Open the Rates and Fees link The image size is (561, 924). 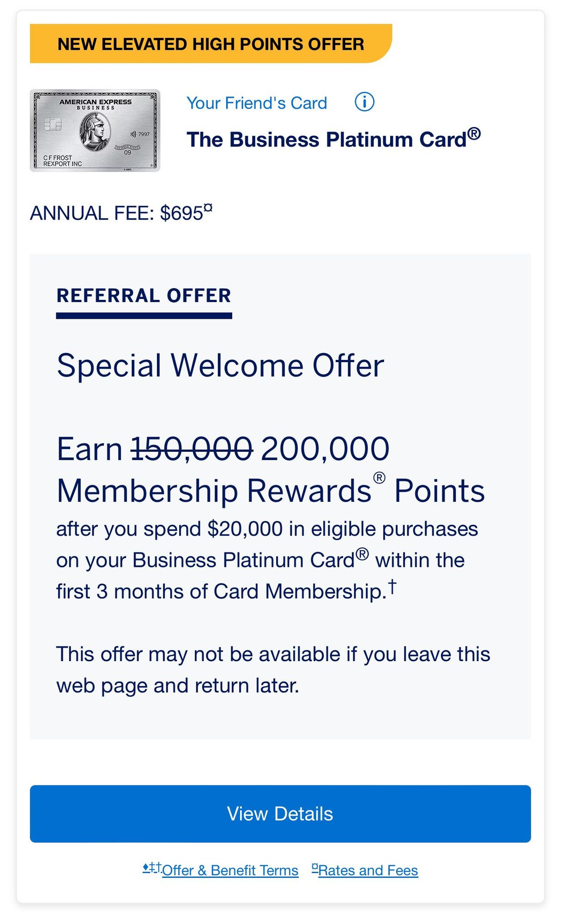coord(368,870)
